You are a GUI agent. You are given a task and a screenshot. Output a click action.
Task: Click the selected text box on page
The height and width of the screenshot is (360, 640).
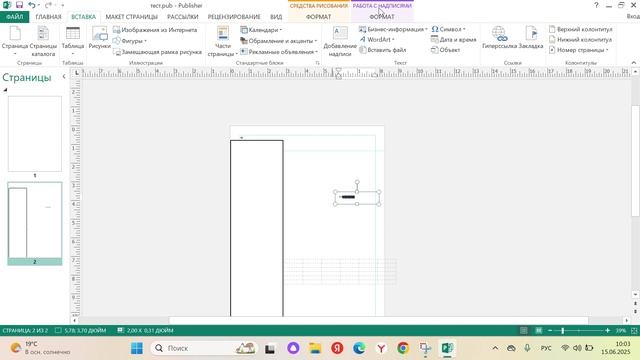click(x=357, y=198)
